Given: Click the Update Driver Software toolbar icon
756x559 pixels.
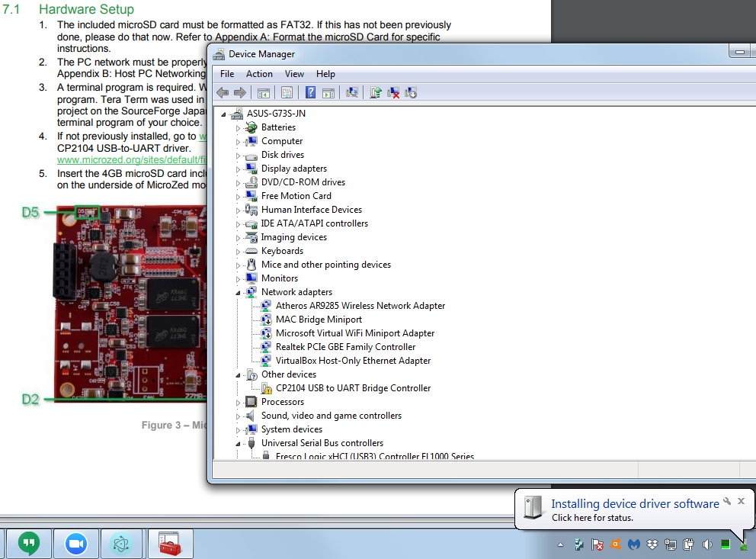Looking at the screenshot, I should (376, 92).
